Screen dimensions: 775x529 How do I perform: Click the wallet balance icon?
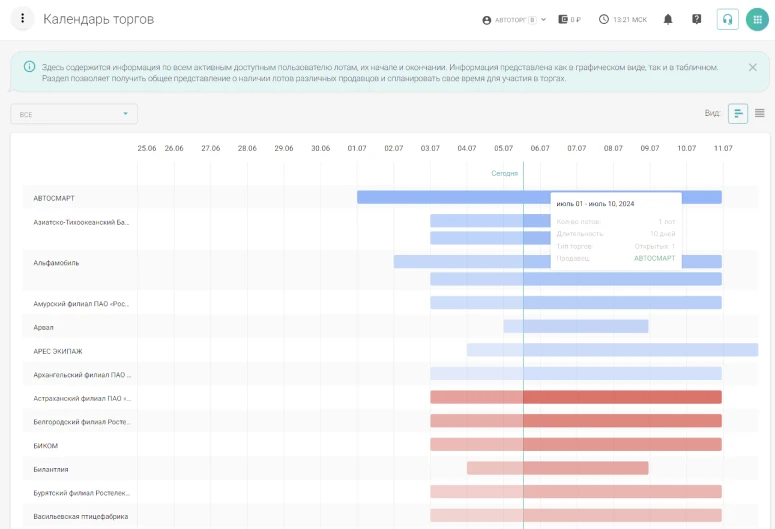564,19
